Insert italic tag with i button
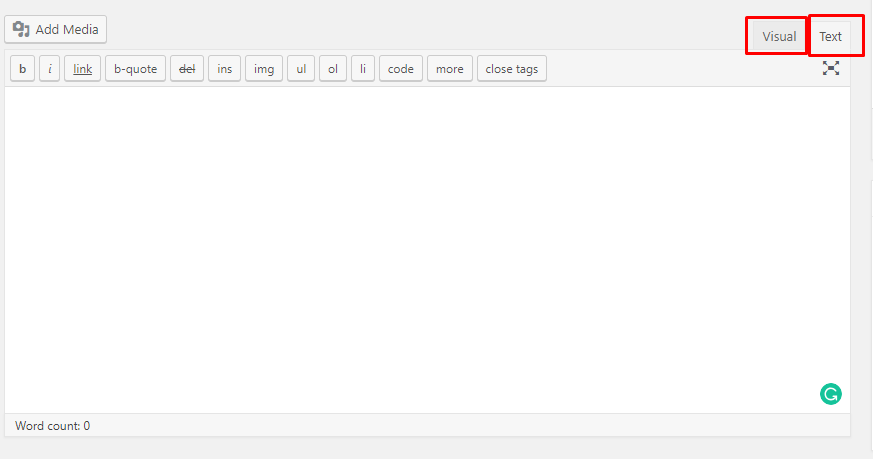This screenshot has height=459, width=873. (50, 69)
